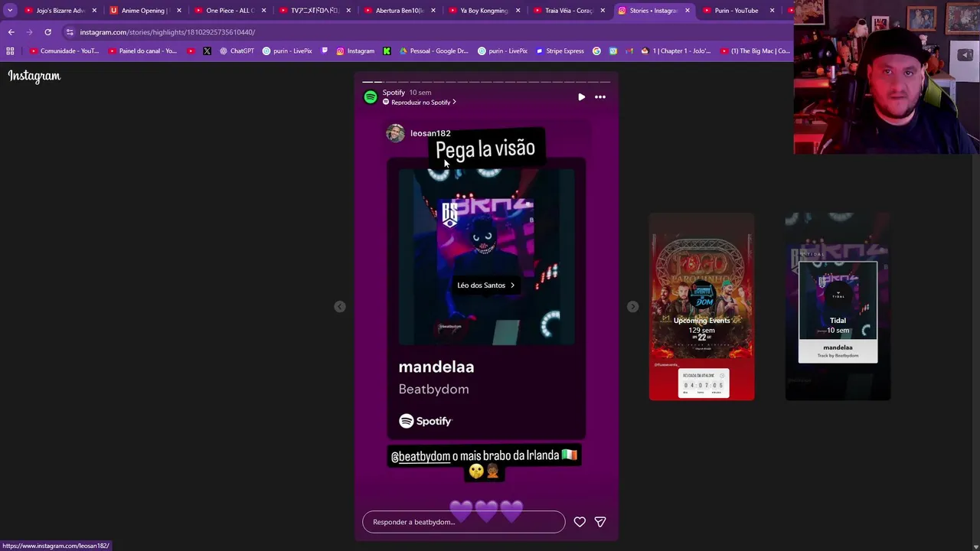Image resolution: width=980 pixels, height=551 pixels.
Task: Open the leosan182 username link
Action: [430, 133]
